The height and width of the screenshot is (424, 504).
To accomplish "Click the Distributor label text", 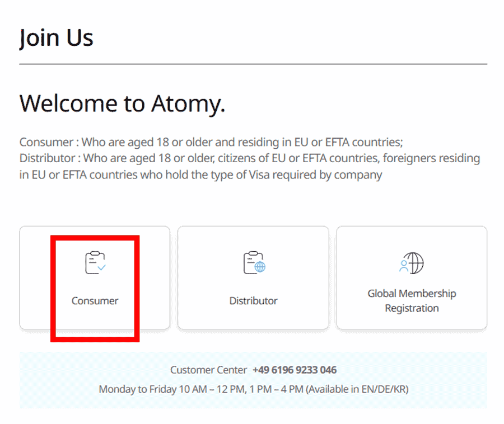I will point(253,300).
